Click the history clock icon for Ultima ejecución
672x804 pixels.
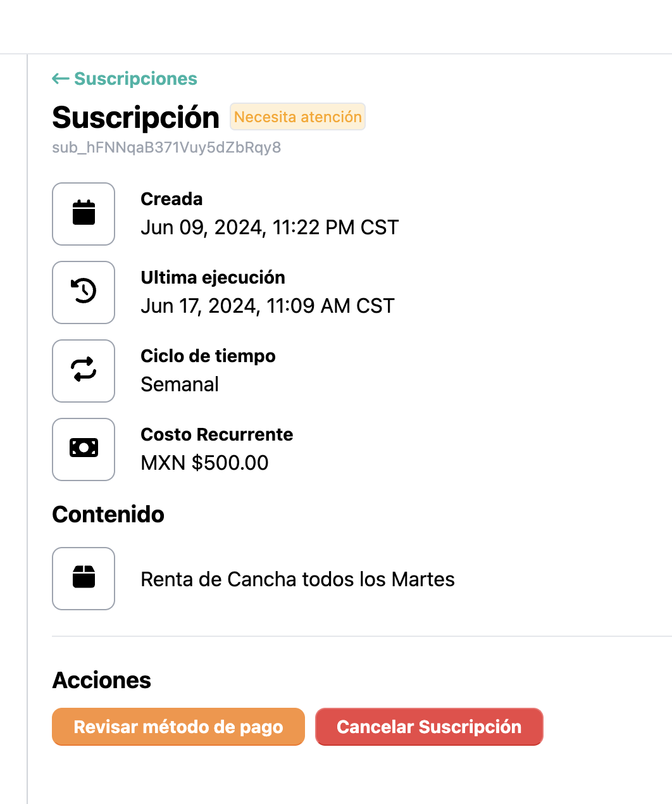(x=84, y=292)
